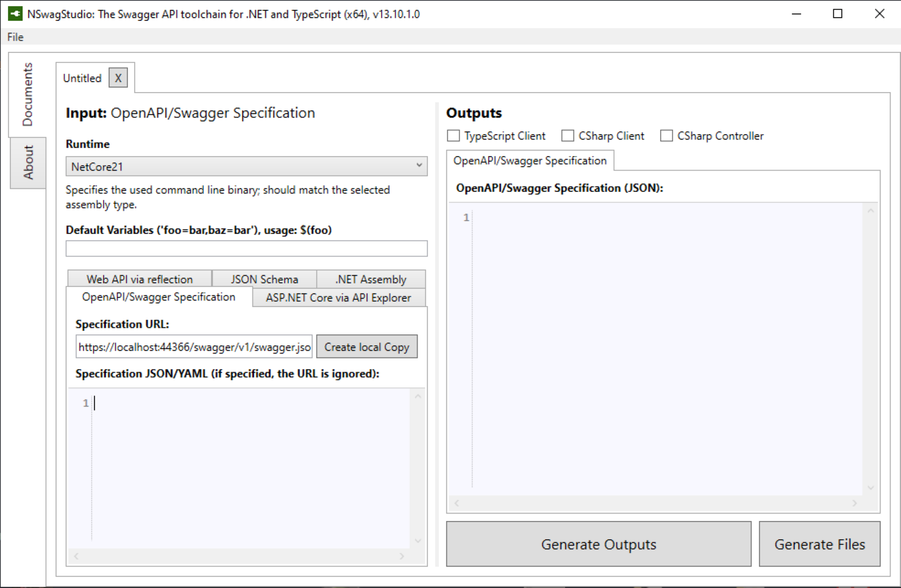Click the Specification URL text field
The width and height of the screenshot is (901, 588).
coord(194,347)
